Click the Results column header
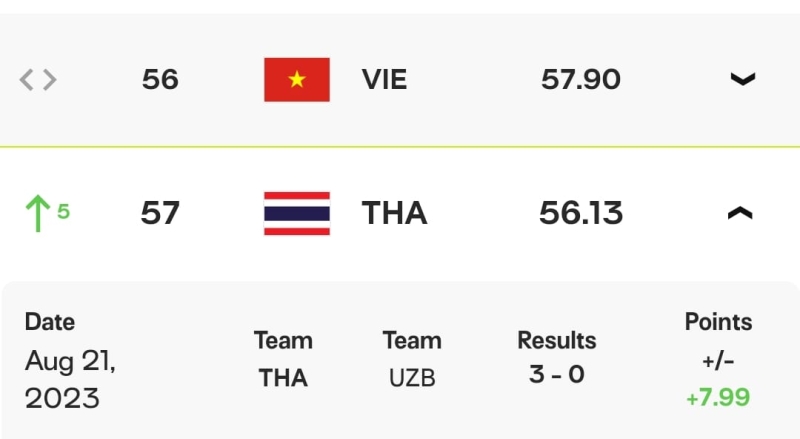This screenshot has height=439, width=800. coord(557,340)
